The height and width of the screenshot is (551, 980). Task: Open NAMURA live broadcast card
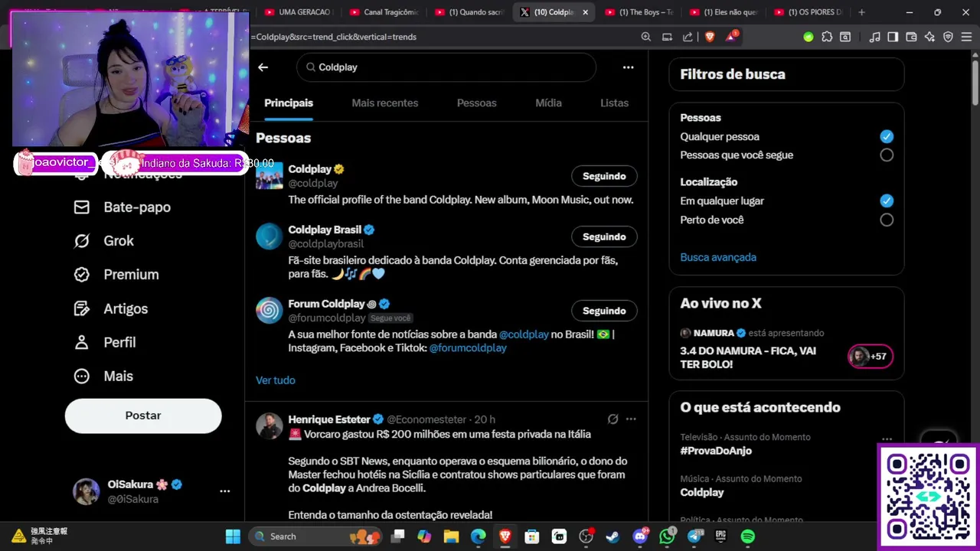coord(786,349)
